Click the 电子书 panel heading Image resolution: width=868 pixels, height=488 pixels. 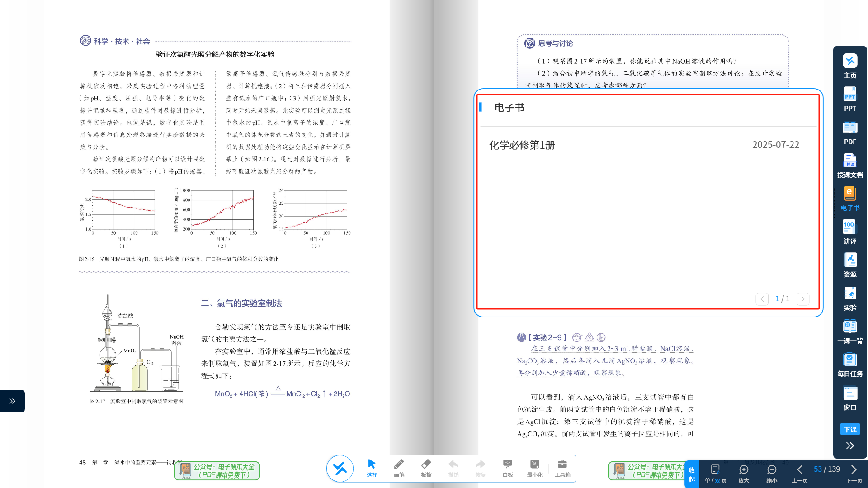(x=509, y=108)
